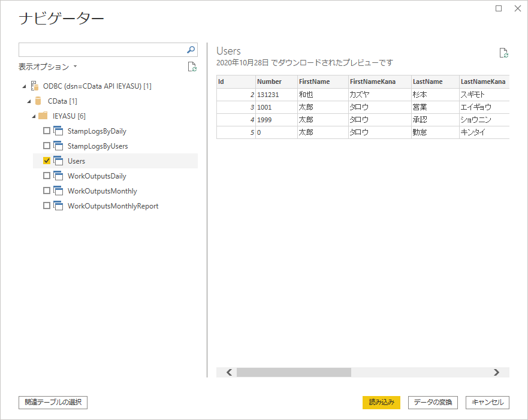528x420 pixels.
Task: Click the horizontal scrollbar right arrow
Action: click(496, 372)
